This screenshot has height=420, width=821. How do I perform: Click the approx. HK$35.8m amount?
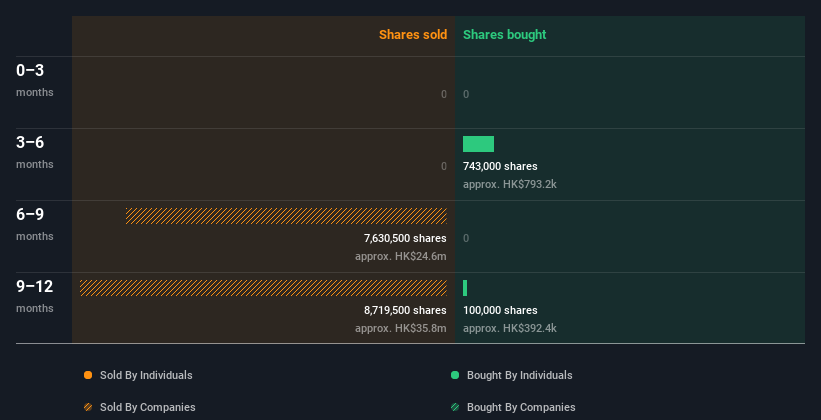[401, 328]
